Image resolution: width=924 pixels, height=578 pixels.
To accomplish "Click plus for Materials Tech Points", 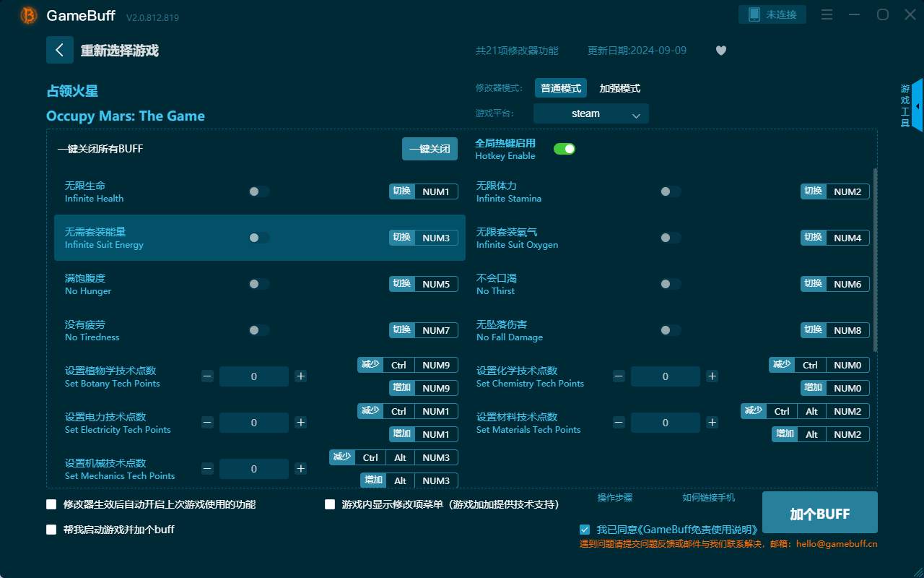I will click(x=712, y=423).
